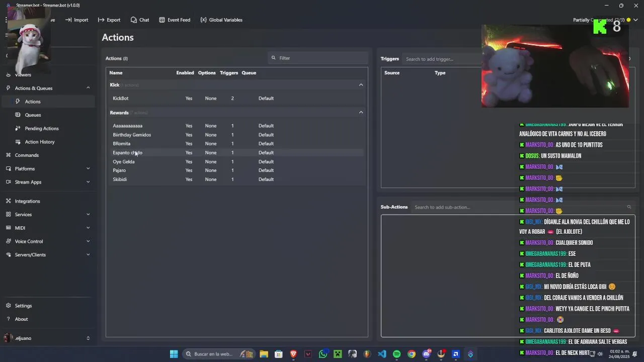This screenshot has width=644, height=362.
Task: Open File Explorer from the taskbar
Action: coord(264,354)
